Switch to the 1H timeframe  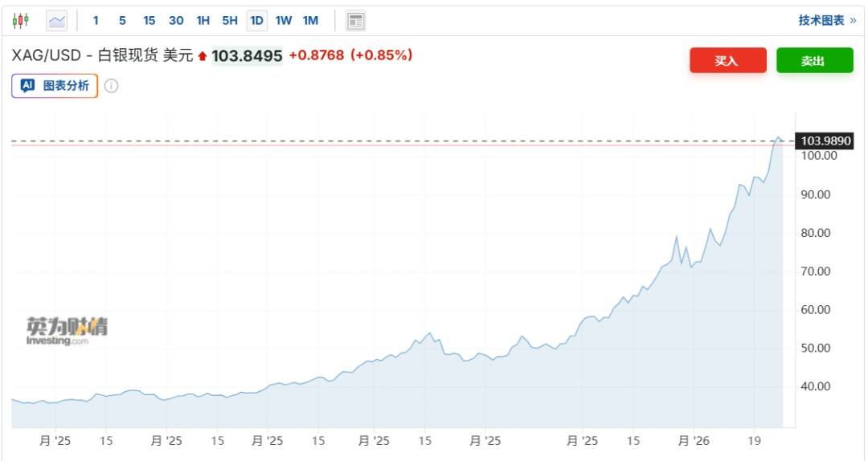203,21
